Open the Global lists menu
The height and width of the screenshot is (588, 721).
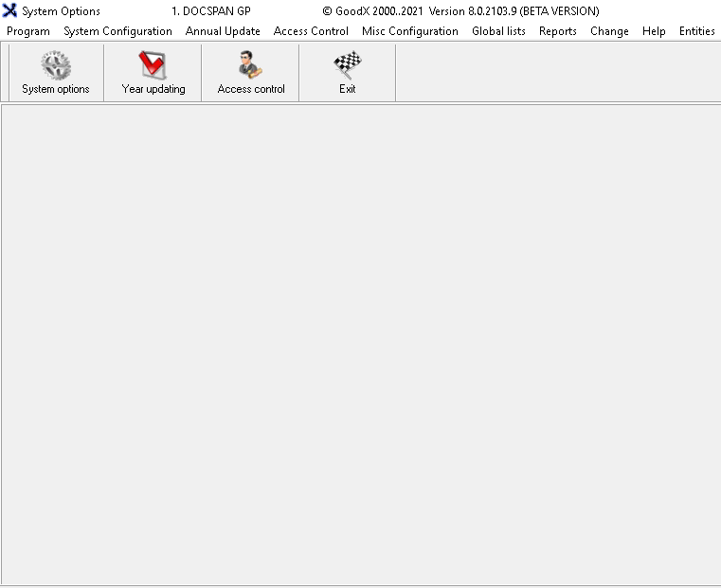[498, 31]
